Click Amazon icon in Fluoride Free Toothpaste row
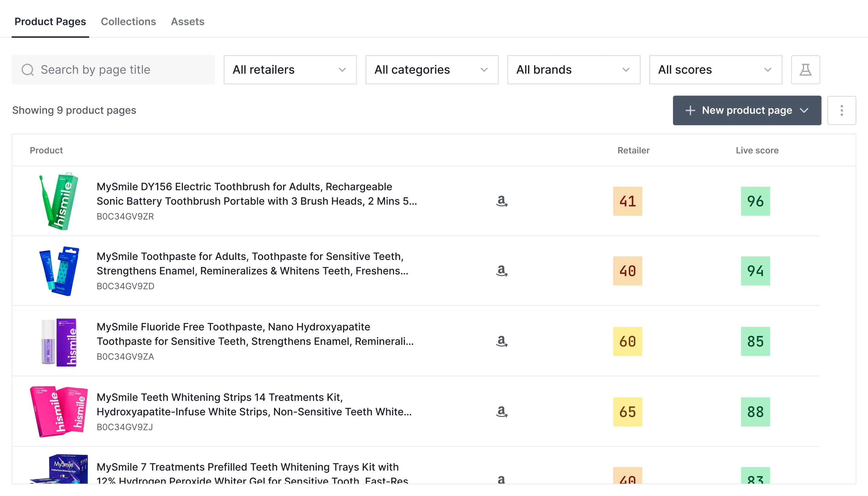Viewport: 868px width, 496px height. pos(502,341)
